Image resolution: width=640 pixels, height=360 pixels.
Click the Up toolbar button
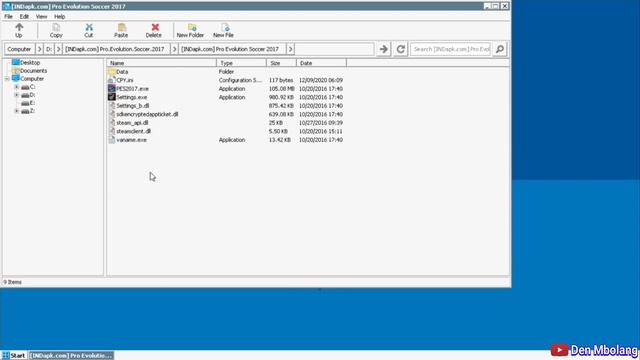[x=19, y=31]
